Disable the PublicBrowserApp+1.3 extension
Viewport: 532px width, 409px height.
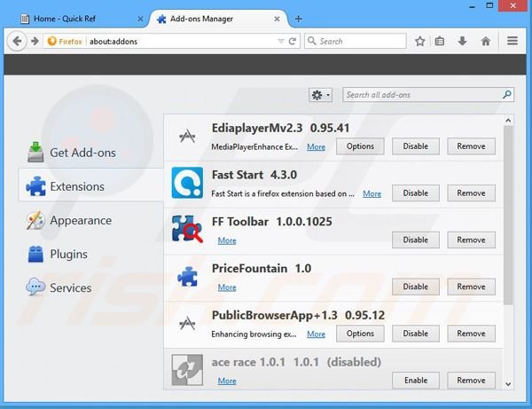coord(416,334)
